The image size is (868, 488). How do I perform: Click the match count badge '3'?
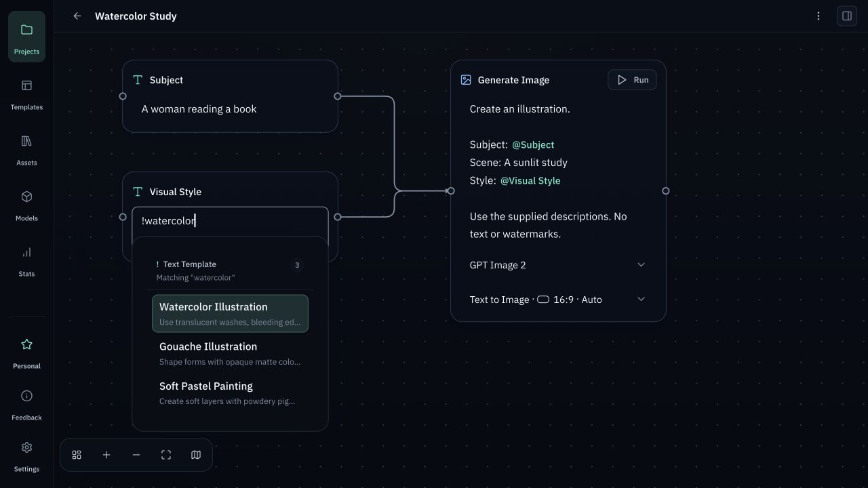pyautogui.click(x=297, y=265)
